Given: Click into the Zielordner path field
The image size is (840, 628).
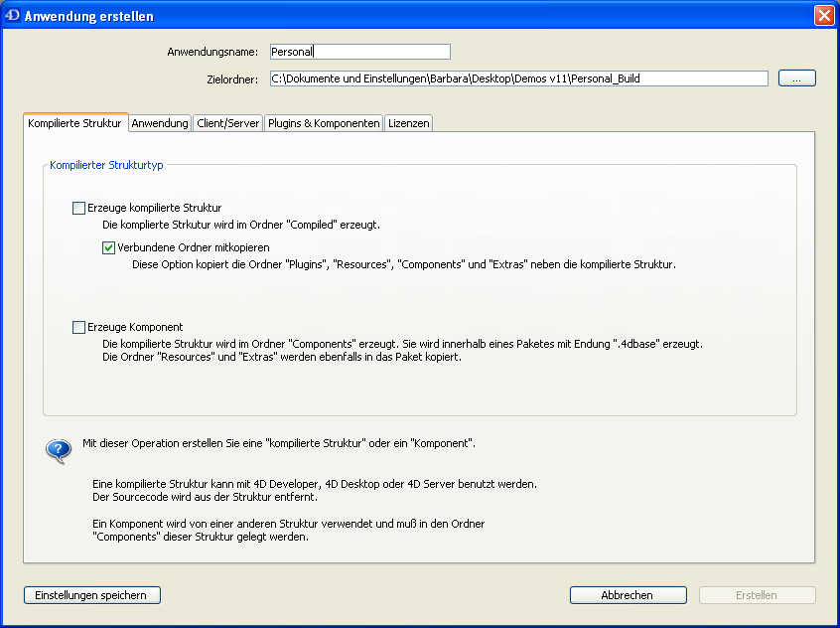Looking at the screenshot, I should [x=518, y=78].
